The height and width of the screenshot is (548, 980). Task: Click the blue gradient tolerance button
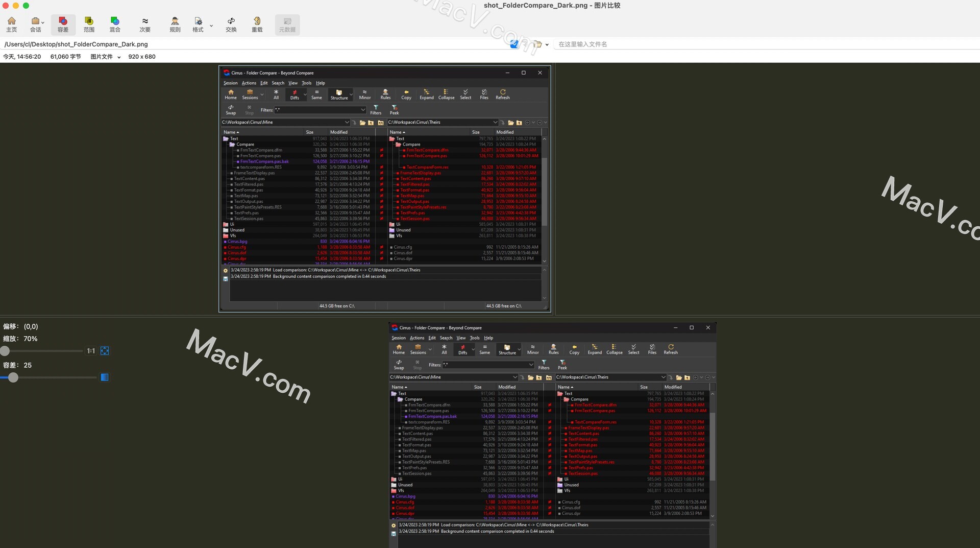(105, 377)
